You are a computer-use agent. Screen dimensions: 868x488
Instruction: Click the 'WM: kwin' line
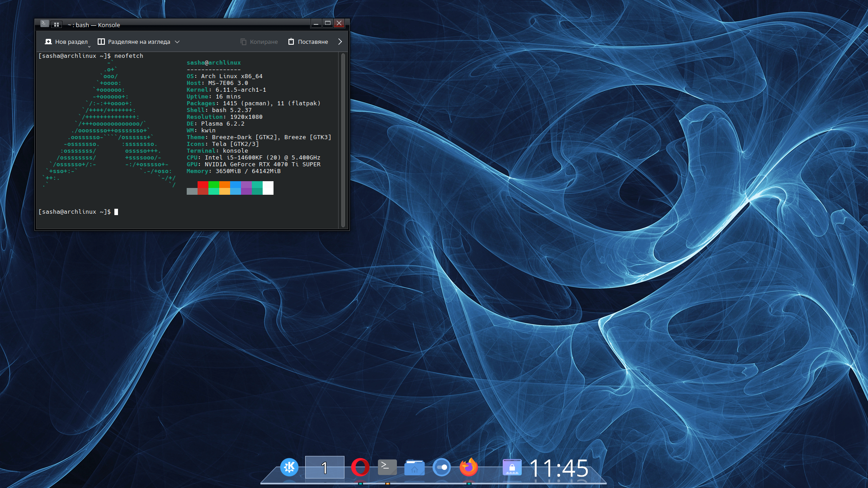(201, 131)
